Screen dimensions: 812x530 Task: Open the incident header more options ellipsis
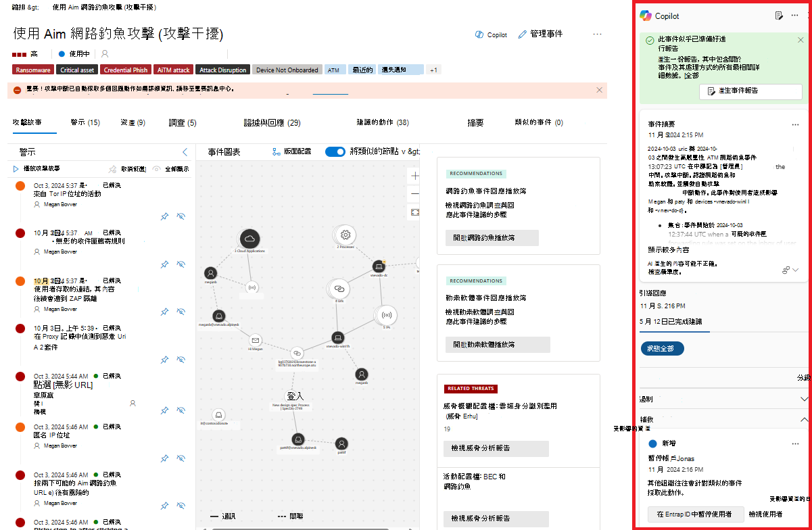tap(597, 34)
